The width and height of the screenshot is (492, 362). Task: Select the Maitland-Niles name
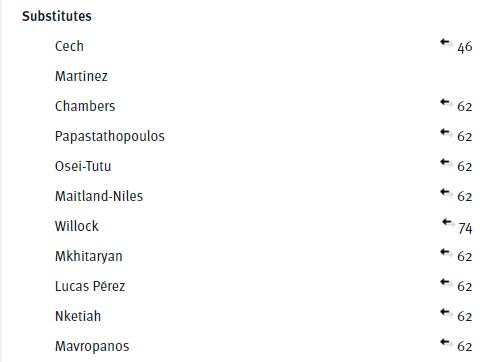click(99, 196)
